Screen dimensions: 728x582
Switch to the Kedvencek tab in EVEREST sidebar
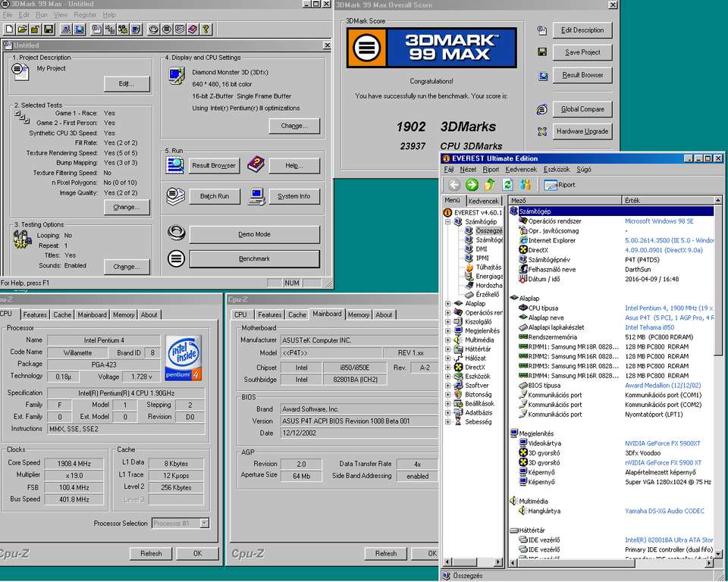483,201
